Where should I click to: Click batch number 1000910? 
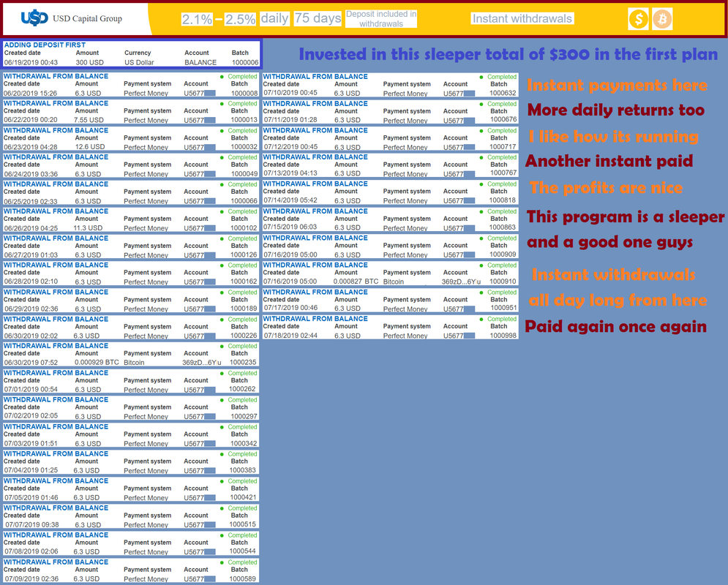(x=503, y=281)
